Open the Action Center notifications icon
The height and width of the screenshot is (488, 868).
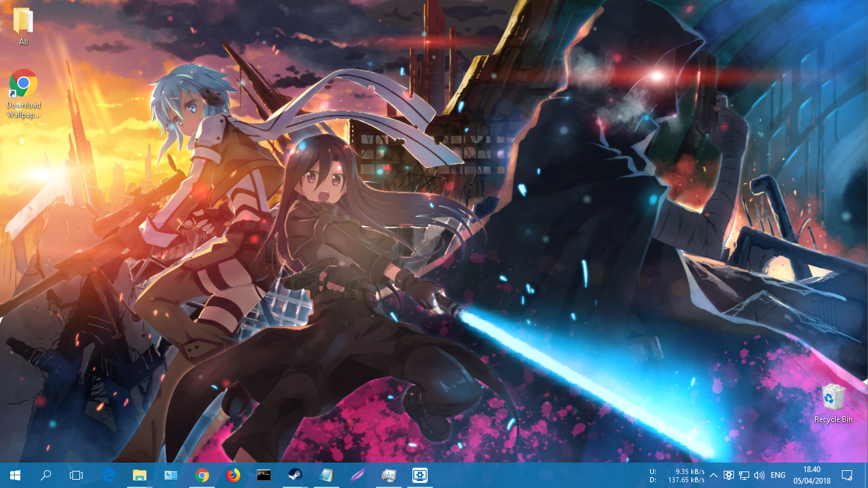(847, 475)
